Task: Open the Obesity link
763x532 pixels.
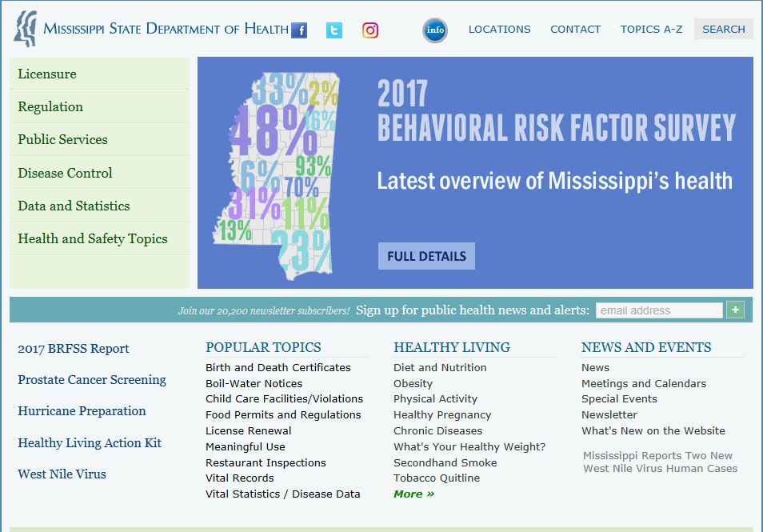Action: pos(413,383)
